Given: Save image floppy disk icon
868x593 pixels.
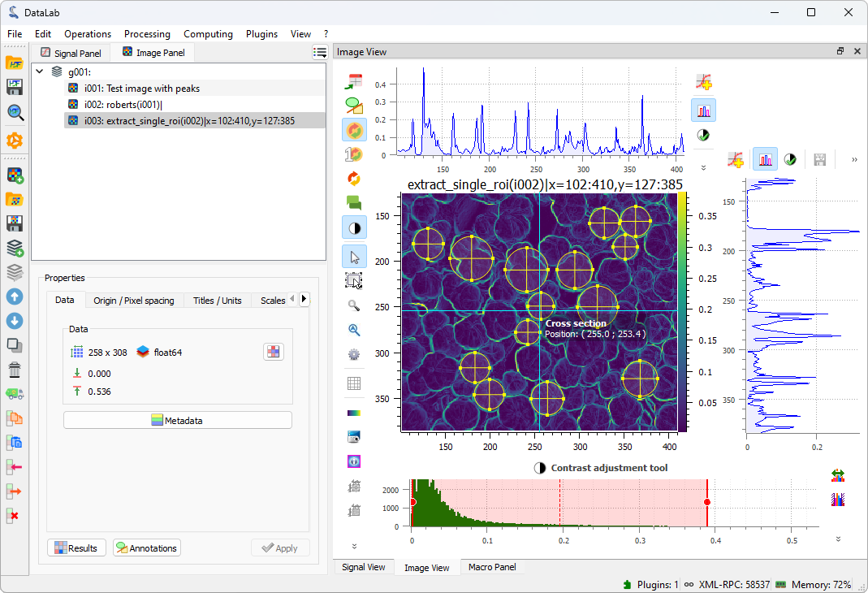Looking at the screenshot, I should coord(15,223).
